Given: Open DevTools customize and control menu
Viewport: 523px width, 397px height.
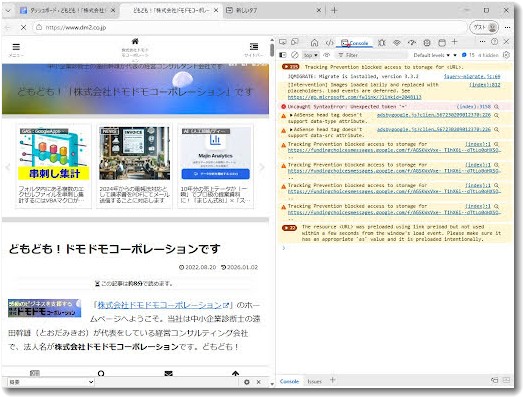Looking at the screenshot, I should tap(482, 42).
